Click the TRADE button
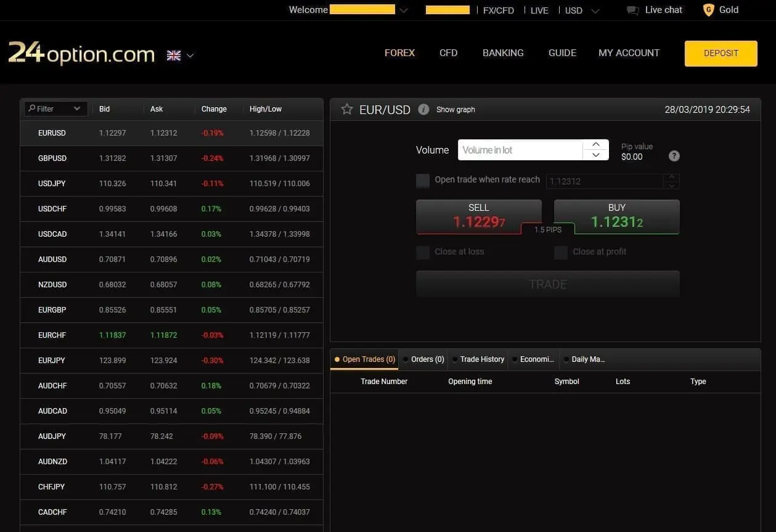Viewport: 776px width, 532px height. click(x=548, y=284)
